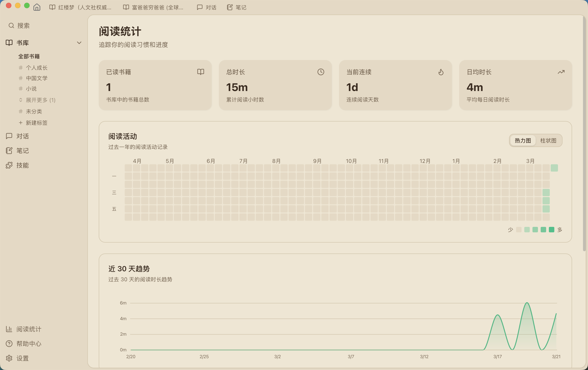Switch to the 富爸爸穷爸爸 book tab
This screenshot has height=370, width=588.
(x=153, y=7)
